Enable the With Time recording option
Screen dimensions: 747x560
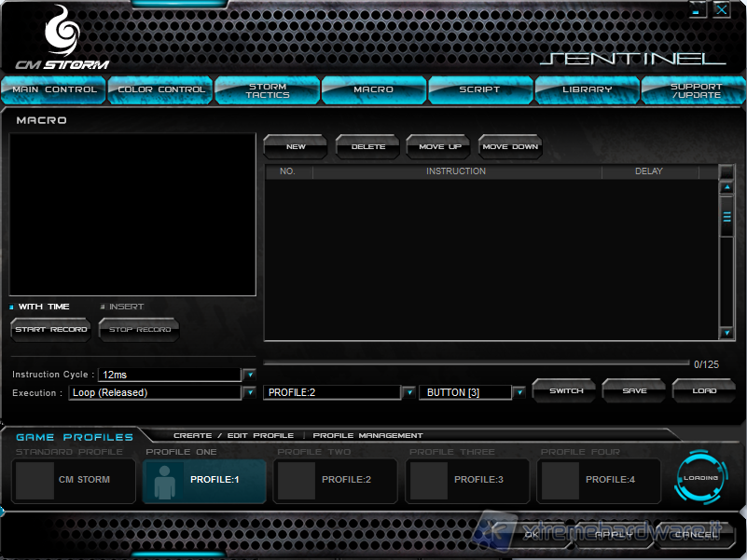click(12, 307)
